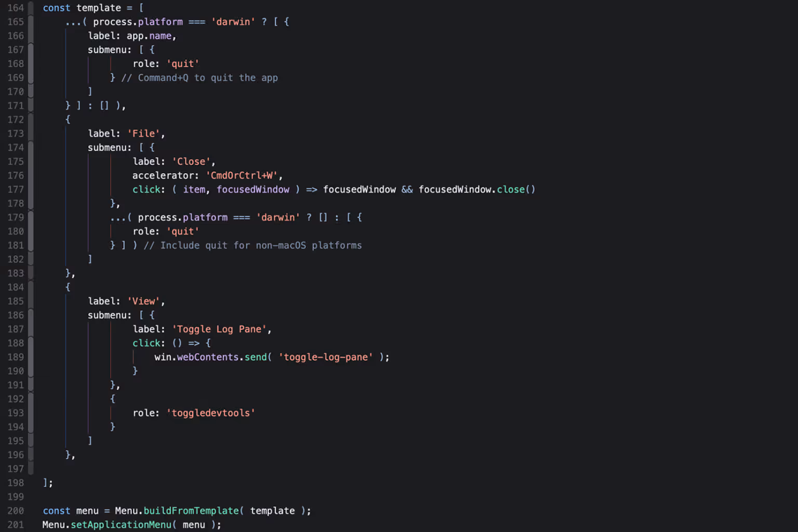Click the 'darwin' string on line 165
This screenshot has width=798, height=532.
(x=233, y=22)
